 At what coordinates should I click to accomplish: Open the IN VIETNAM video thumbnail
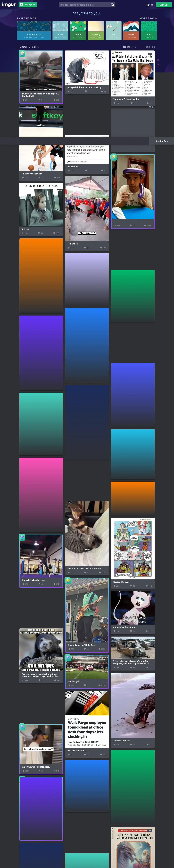[x=87, y=208]
